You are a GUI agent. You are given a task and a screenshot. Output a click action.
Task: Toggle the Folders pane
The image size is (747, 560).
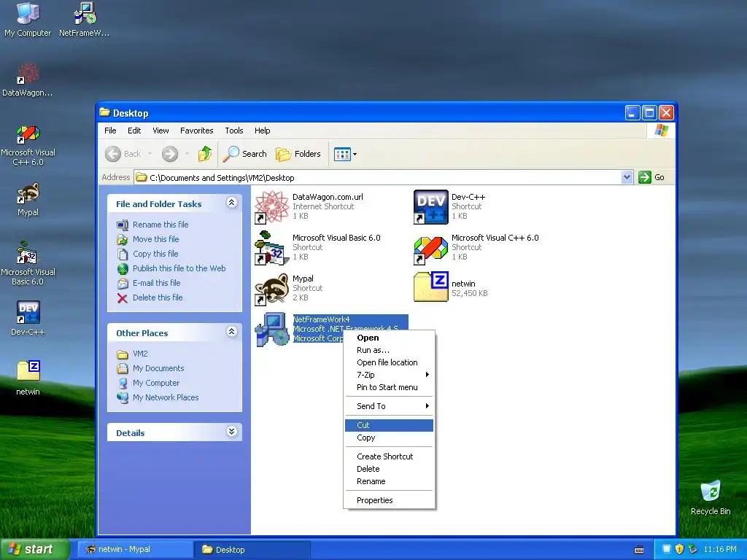pyautogui.click(x=298, y=154)
